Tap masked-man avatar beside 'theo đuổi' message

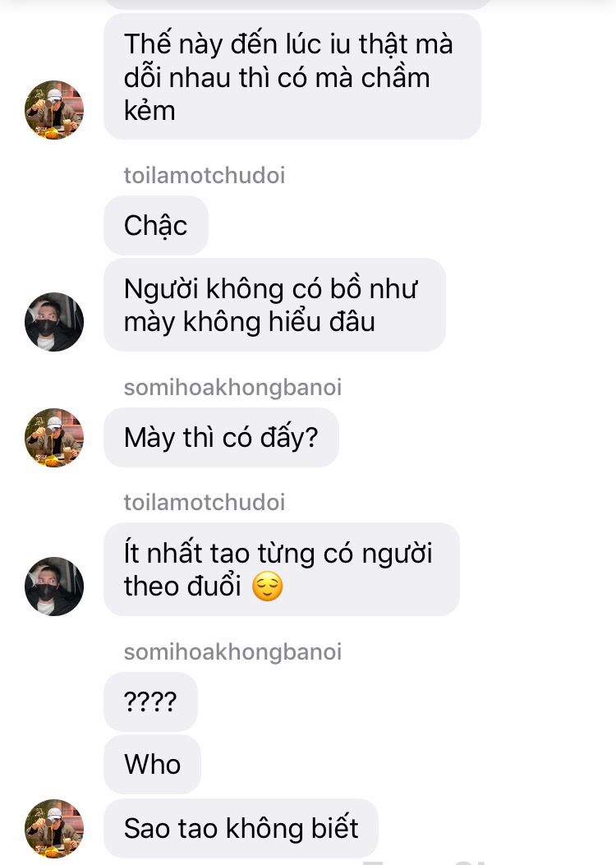(x=54, y=586)
